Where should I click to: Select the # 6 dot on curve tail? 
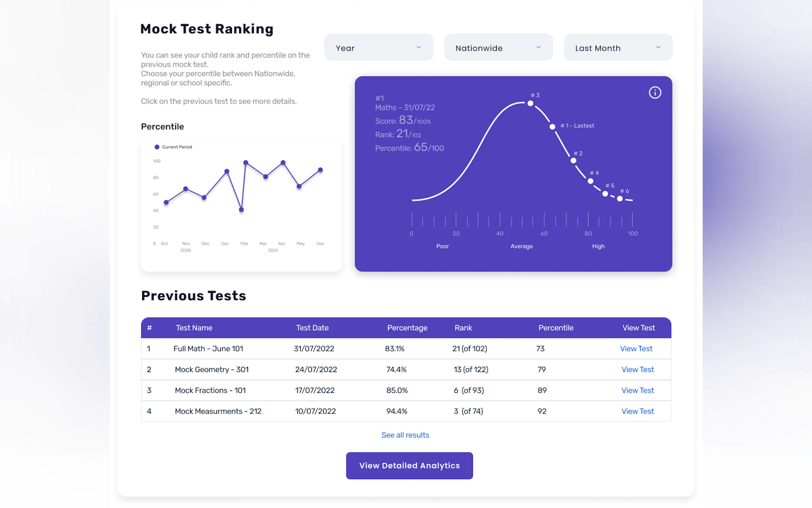(x=620, y=199)
